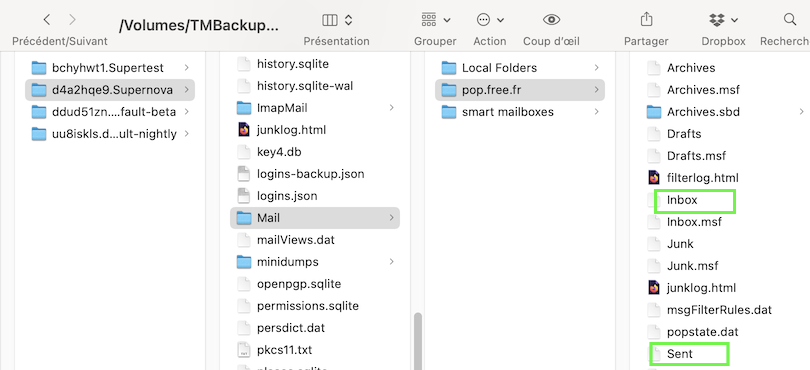Image resolution: width=810 pixels, height=370 pixels.
Task: Click the Back navigation arrow
Action: click(47, 20)
